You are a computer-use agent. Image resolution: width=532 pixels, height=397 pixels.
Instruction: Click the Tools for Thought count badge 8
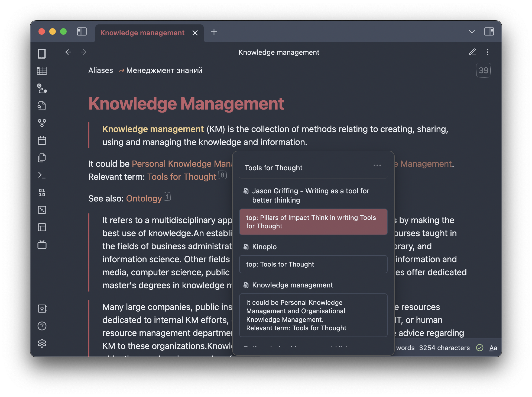[222, 175]
